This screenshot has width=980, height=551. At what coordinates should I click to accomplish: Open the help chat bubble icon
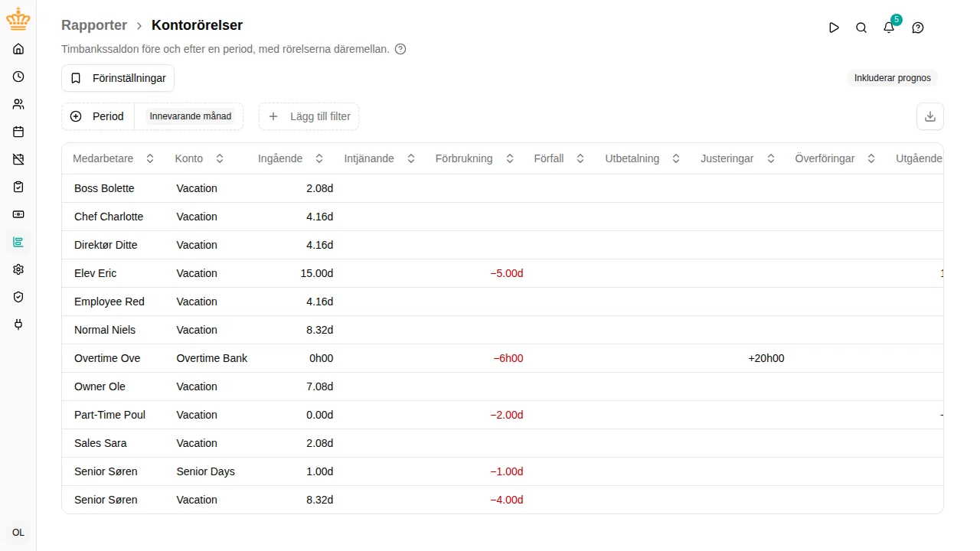[x=918, y=28]
